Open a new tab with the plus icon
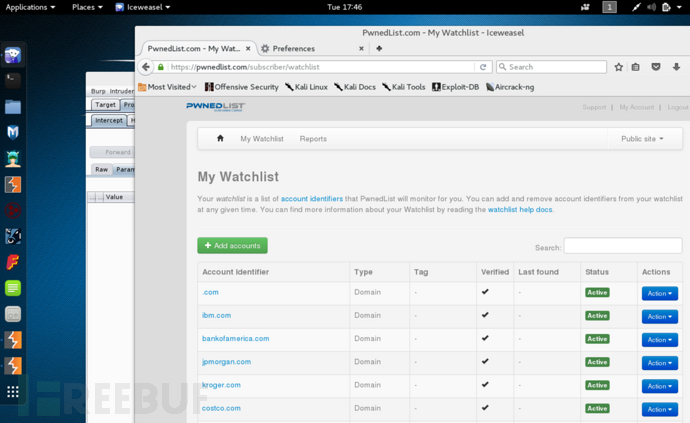690x423 pixels. click(379, 48)
